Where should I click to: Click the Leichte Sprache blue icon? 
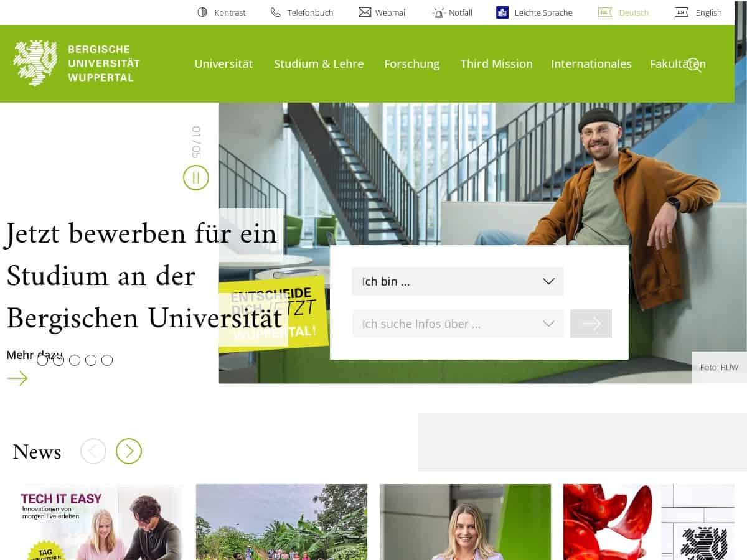502,12
